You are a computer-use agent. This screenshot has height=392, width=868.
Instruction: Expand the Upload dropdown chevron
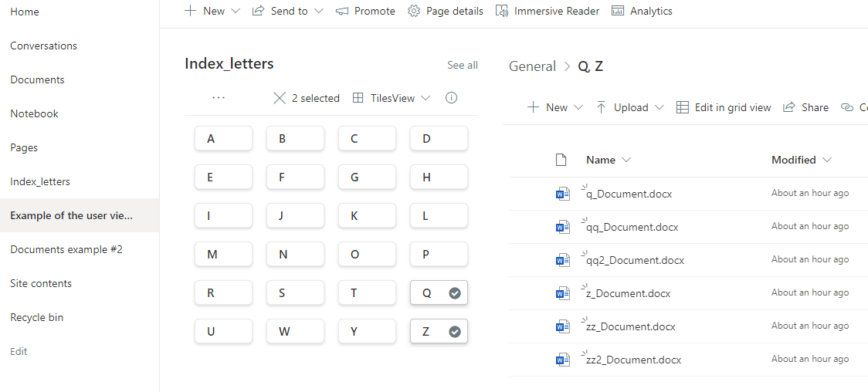[659, 107]
